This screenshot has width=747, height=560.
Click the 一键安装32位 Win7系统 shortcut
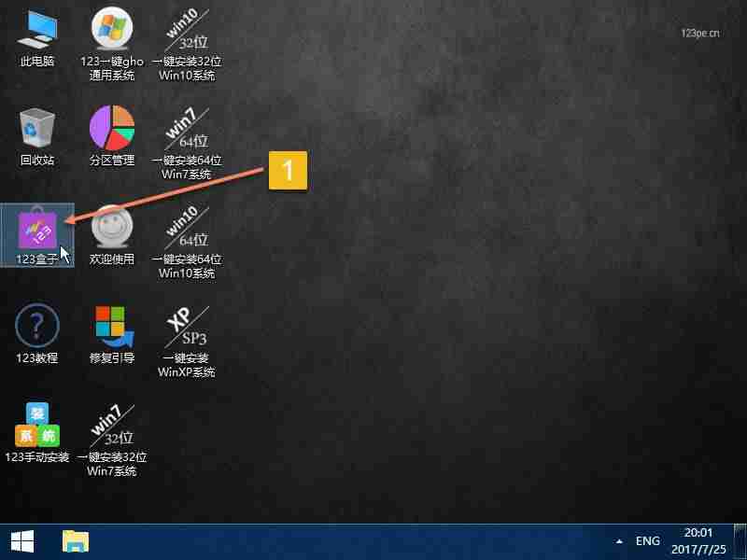click(x=112, y=440)
